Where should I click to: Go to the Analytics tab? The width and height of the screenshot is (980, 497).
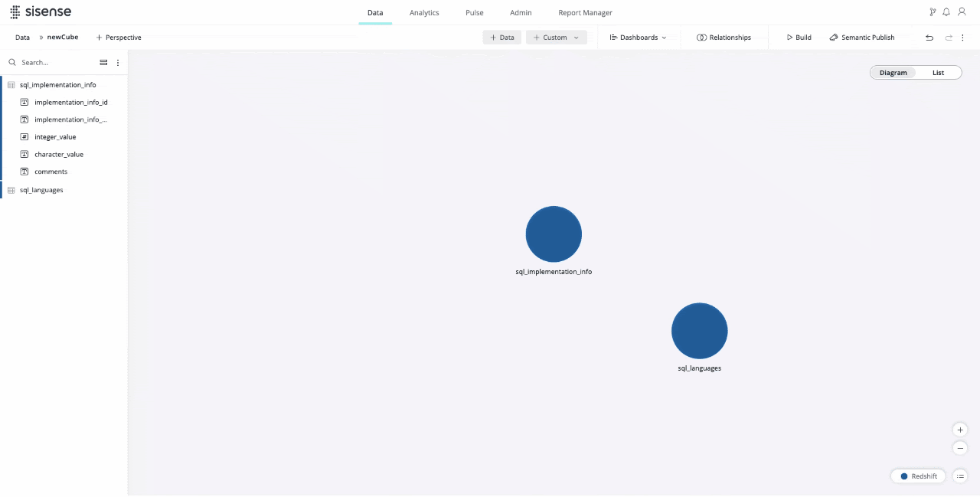pyautogui.click(x=424, y=13)
